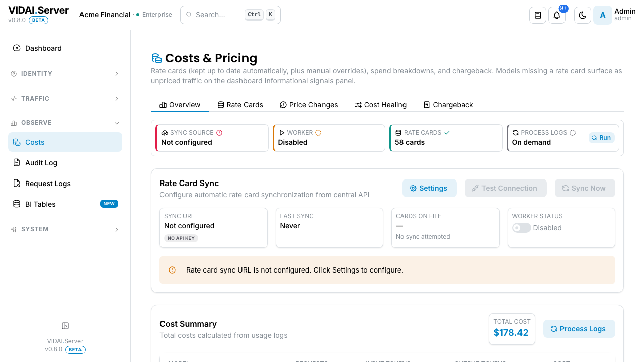Click the Sync Now button

[x=585, y=188]
